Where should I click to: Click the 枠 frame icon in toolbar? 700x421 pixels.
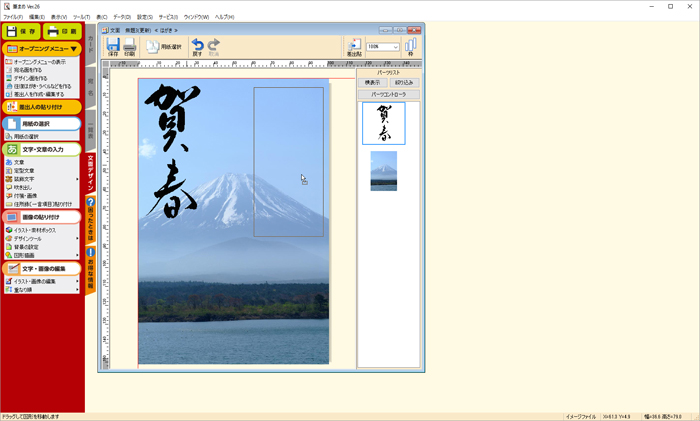pos(410,46)
